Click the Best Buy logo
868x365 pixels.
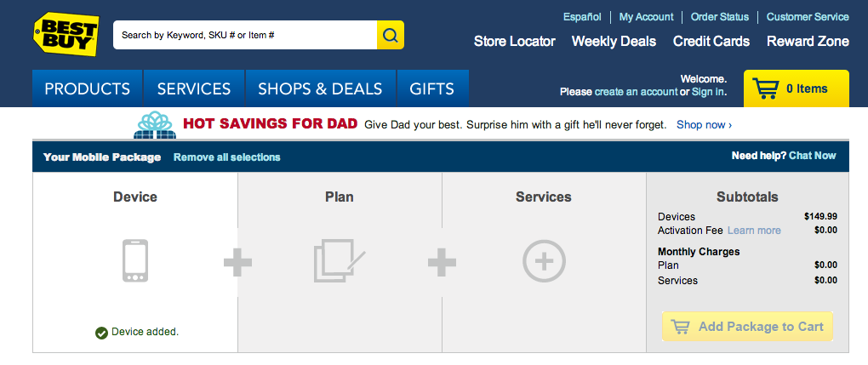pos(66,34)
